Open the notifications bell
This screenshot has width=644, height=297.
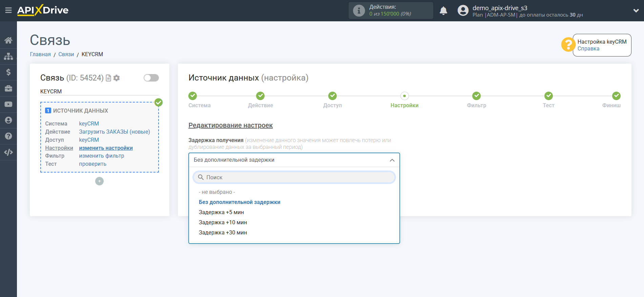[443, 11]
